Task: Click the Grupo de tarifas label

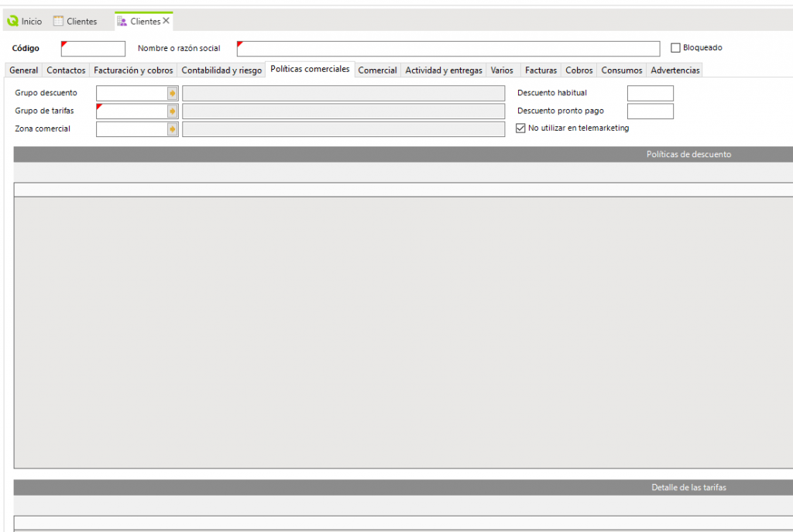Action: [44, 111]
